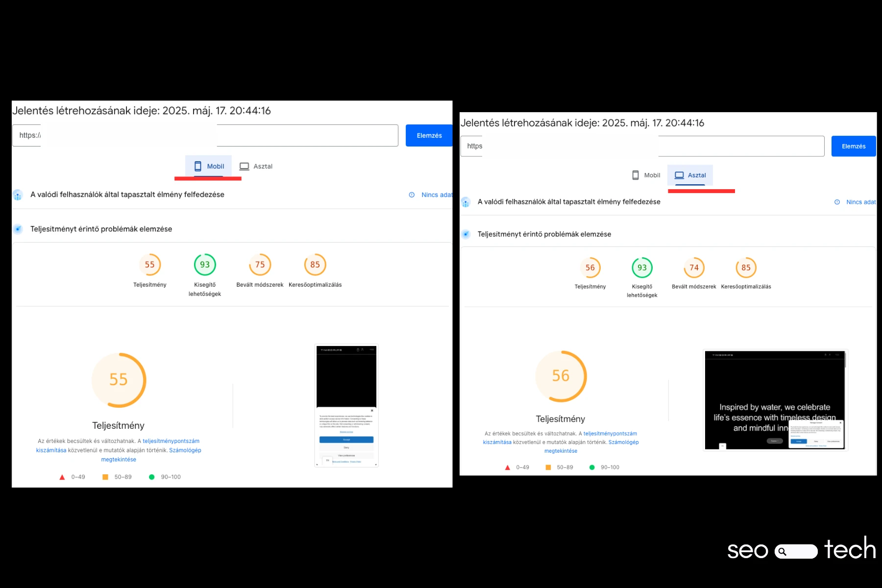The image size is (882, 588).
Task: Click info icon beside Nincs adat in left report
Action: pos(412,195)
